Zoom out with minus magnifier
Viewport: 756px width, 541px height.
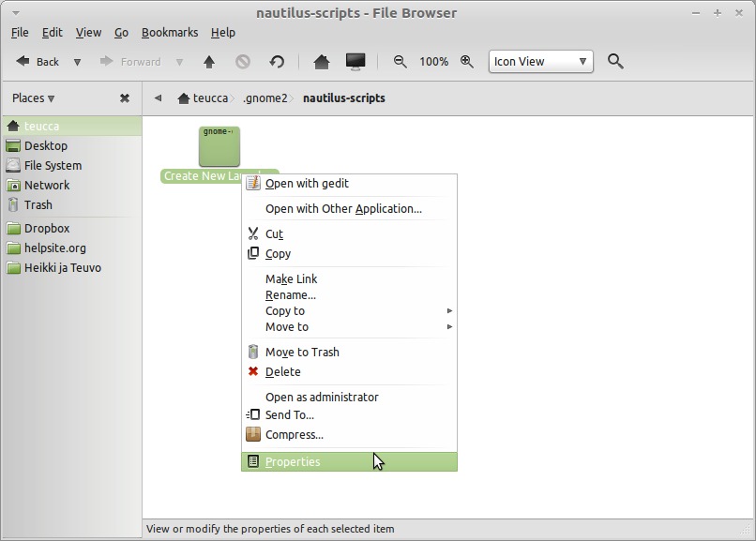(401, 61)
